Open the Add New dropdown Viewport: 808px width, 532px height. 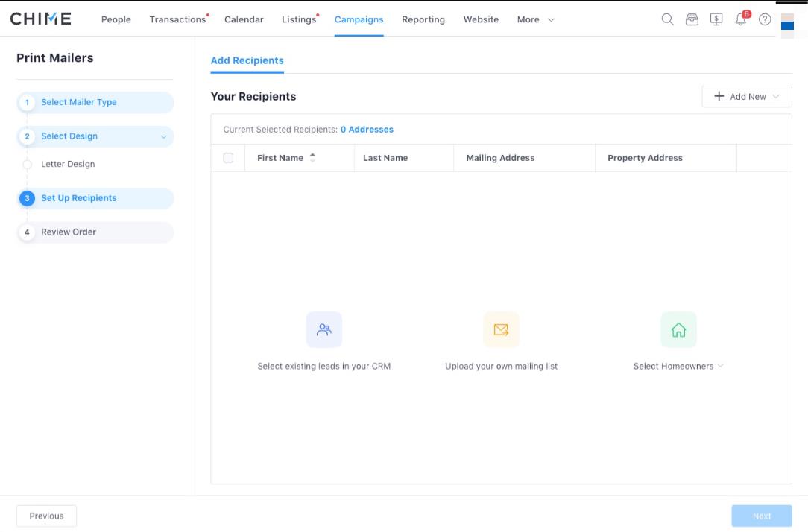pyautogui.click(x=747, y=97)
